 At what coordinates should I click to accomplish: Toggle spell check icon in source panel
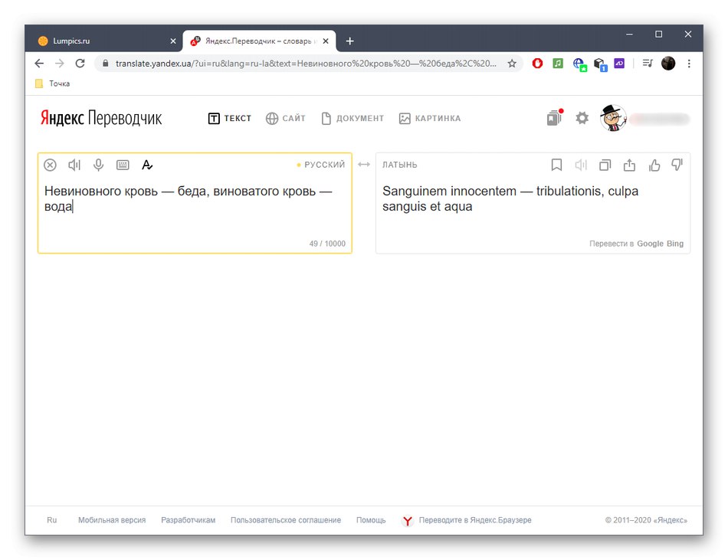pyautogui.click(x=147, y=165)
